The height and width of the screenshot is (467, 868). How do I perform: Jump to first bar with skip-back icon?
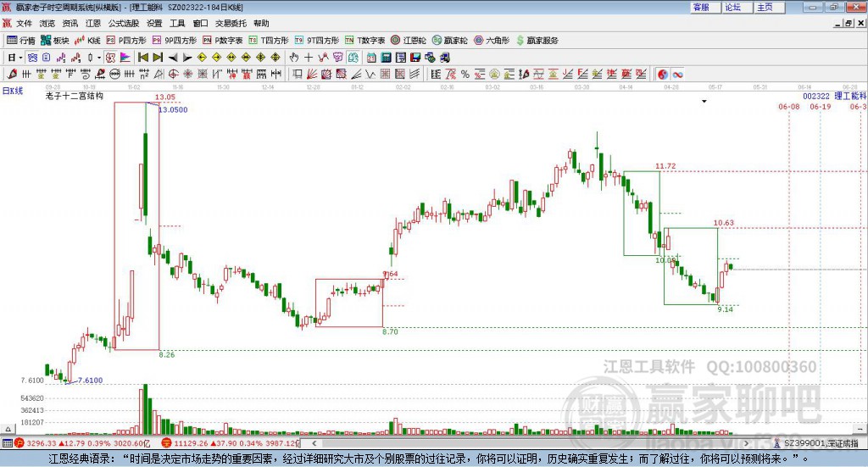pyautogui.click(x=142, y=58)
